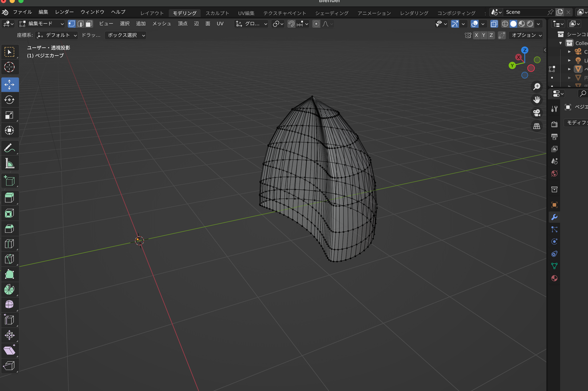588x391 pixels.
Task: Select the Poly Build tool
Action: click(x=9, y=274)
